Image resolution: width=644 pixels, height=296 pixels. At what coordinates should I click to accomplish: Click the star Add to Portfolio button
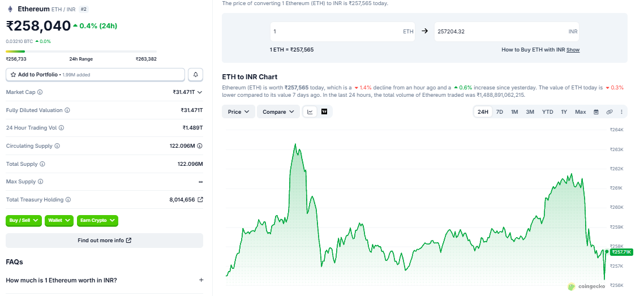coord(95,75)
